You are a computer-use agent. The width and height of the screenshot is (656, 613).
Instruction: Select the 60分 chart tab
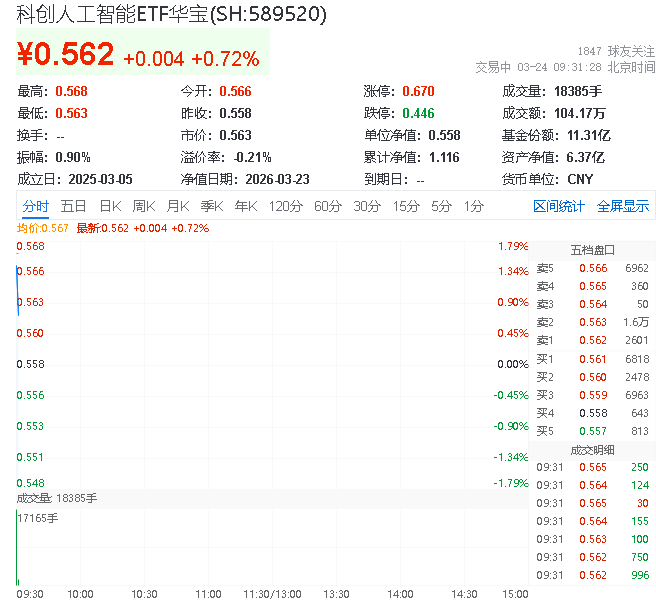(328, 207)
